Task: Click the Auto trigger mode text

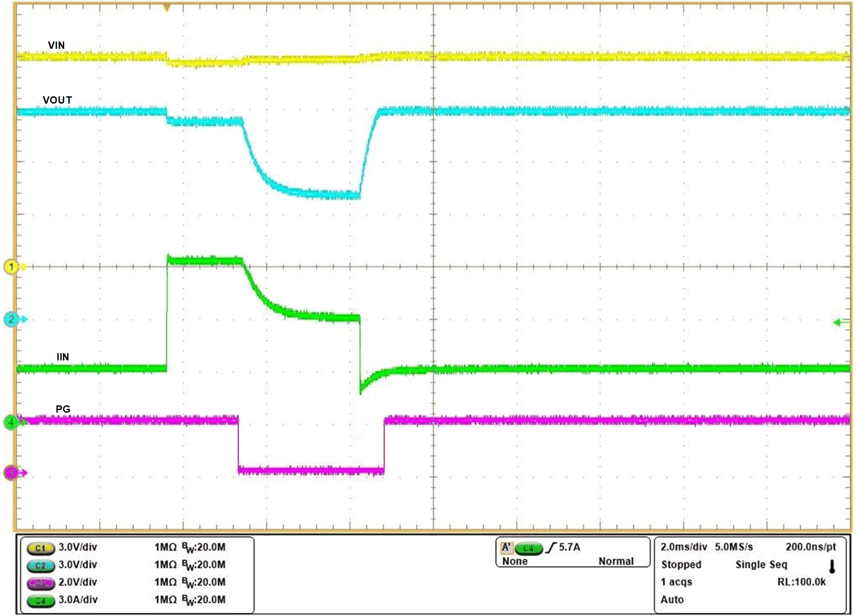Action: pos(672,600)
